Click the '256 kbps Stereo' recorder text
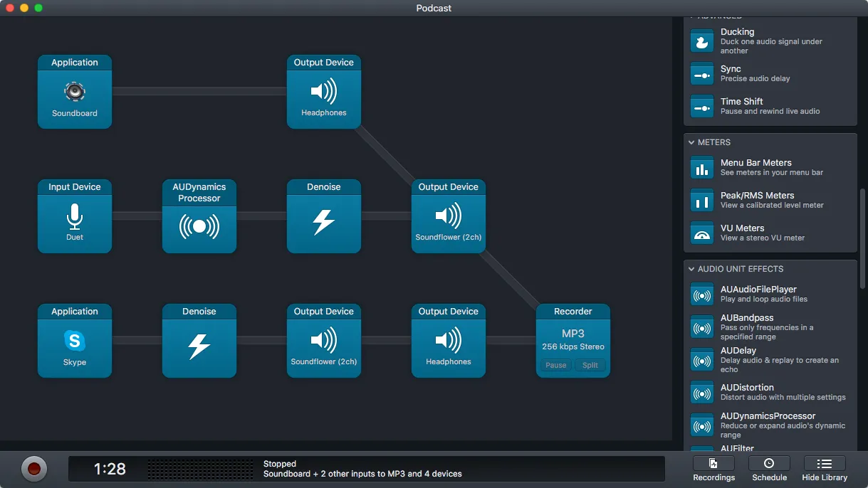Image resolution: width=868 pixels, height=488 pixels. point(573,347)
